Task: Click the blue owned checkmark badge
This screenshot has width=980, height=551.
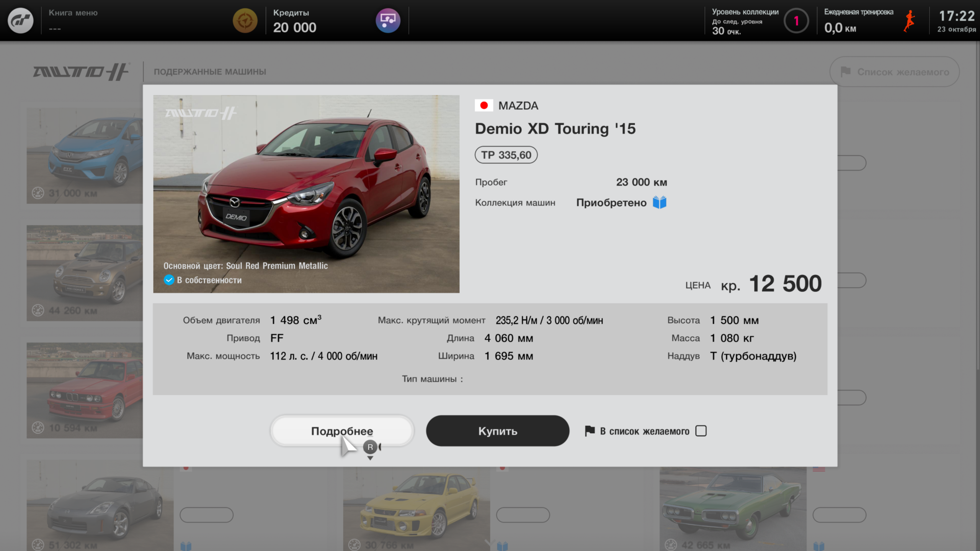Action: pos(169,280)
